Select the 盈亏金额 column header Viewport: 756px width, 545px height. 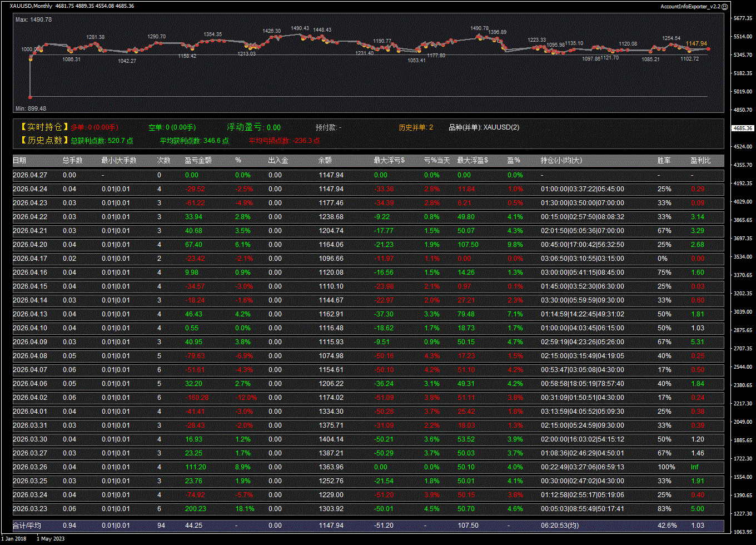(x=198, y=161)
